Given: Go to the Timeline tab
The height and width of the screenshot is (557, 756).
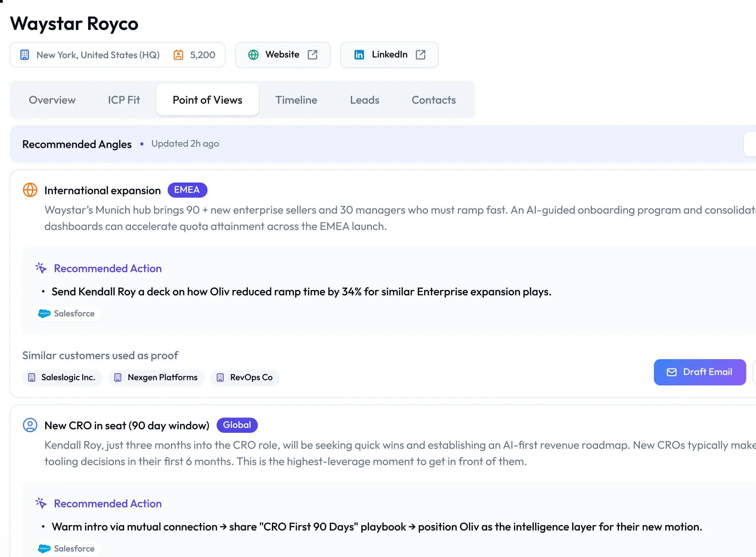Looking at the screenshot, I should pyautogui.click(x=296, y=100).
